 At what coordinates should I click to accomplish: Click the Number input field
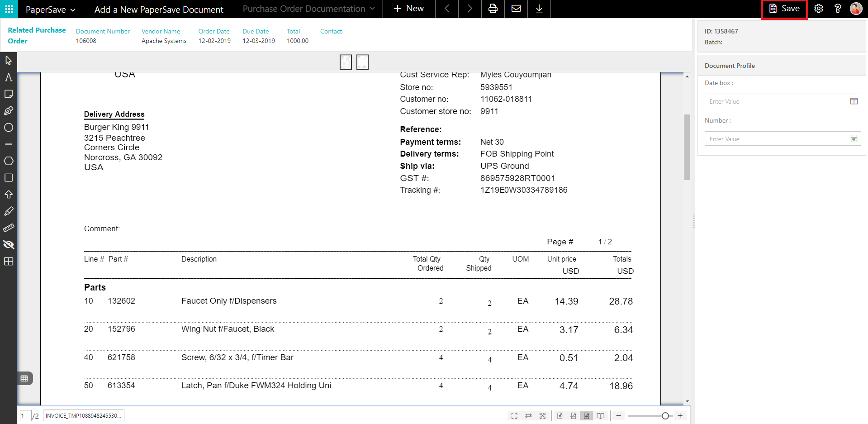pyautogui.click(x=776, y=139)
